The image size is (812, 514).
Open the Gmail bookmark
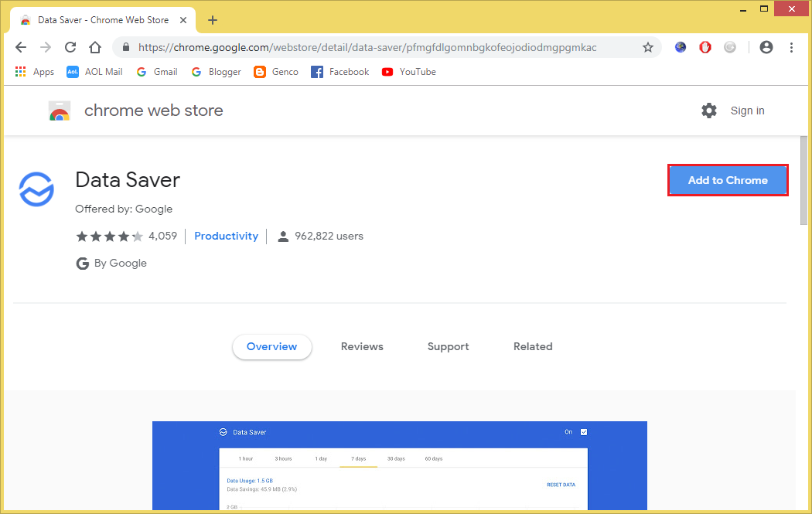tap(157, 72)
